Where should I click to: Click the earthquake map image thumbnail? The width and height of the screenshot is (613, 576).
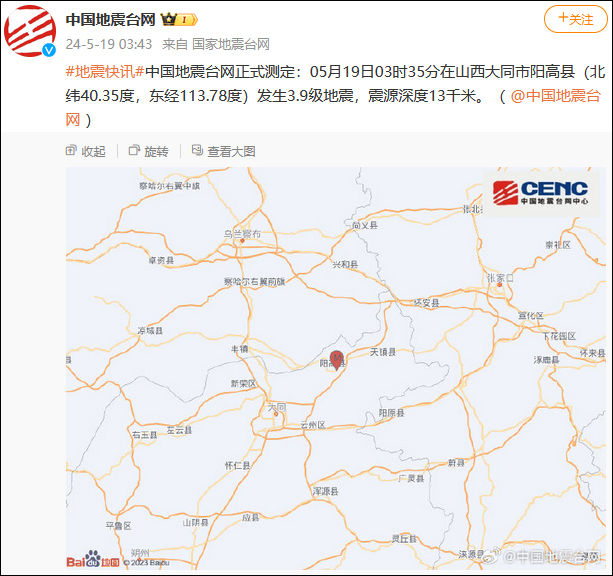[336, 368]
